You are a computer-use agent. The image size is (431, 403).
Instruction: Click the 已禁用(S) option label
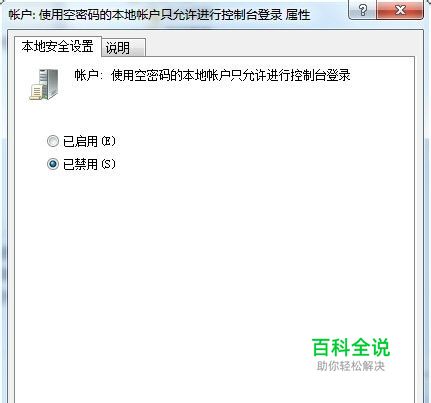click(89, 164)
